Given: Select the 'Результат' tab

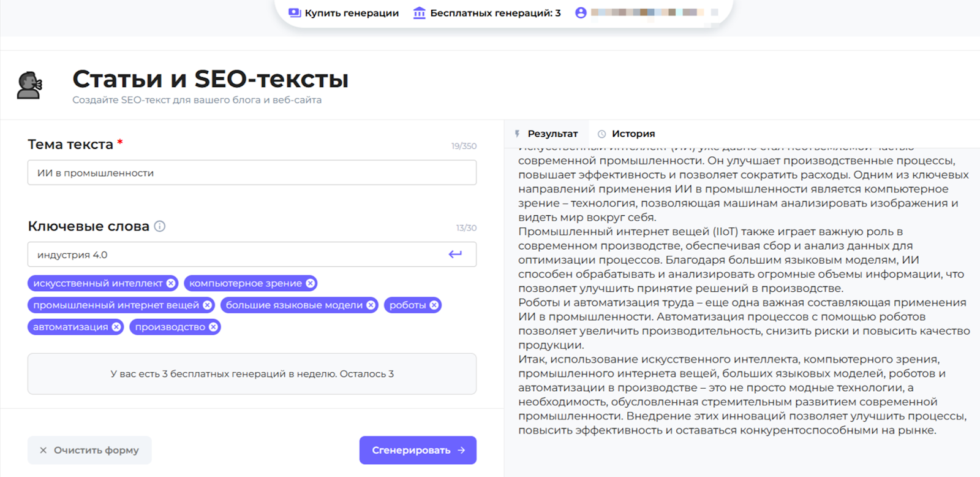Looking at the screenshot, I should point(546,134).
